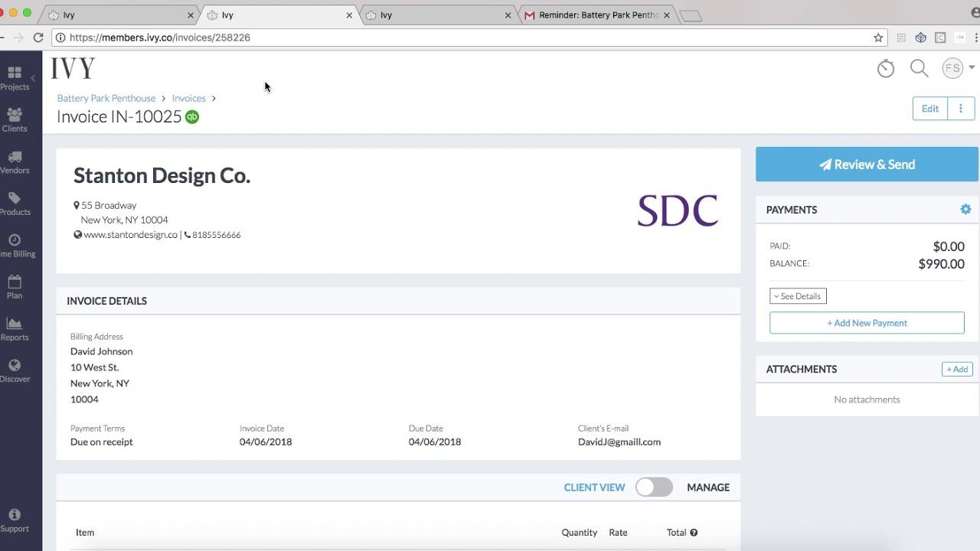Image resolution: width=980 pixels, height=551 pixels.
Task: Open payments settings gear icon
Action: pos(965,209)
